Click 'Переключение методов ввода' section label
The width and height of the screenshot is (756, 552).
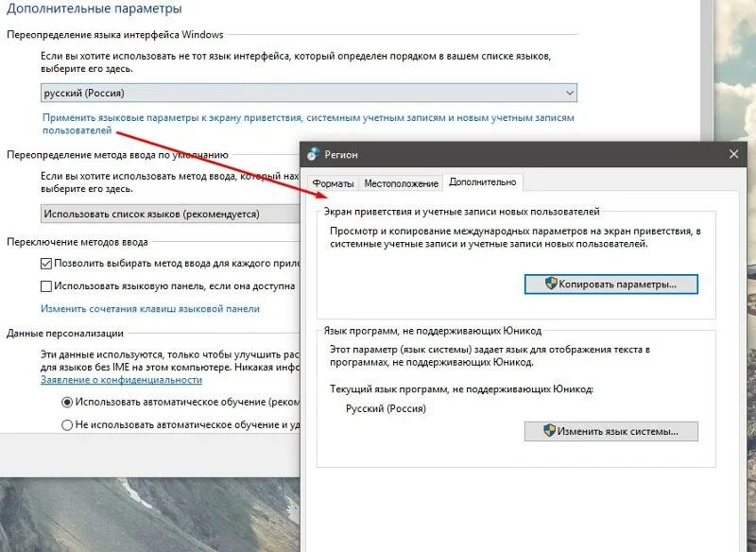77,242
